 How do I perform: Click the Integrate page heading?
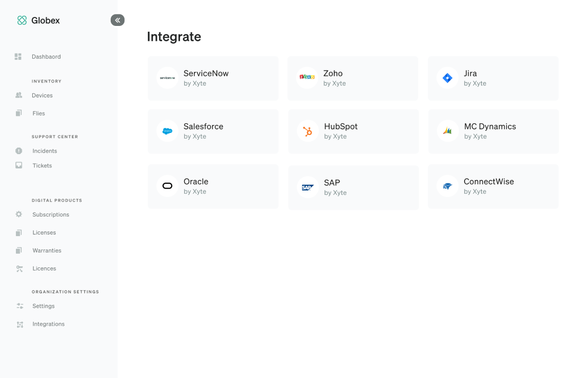pos(174,37)
